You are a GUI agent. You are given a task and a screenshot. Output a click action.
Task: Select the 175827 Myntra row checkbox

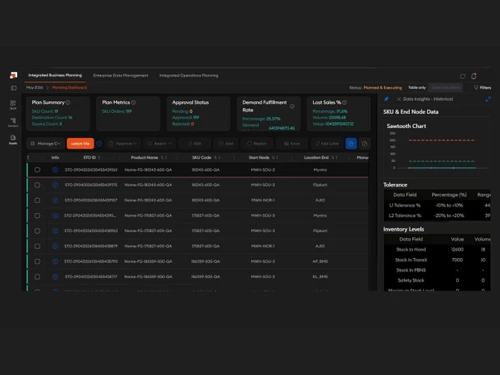coord(37,216)
